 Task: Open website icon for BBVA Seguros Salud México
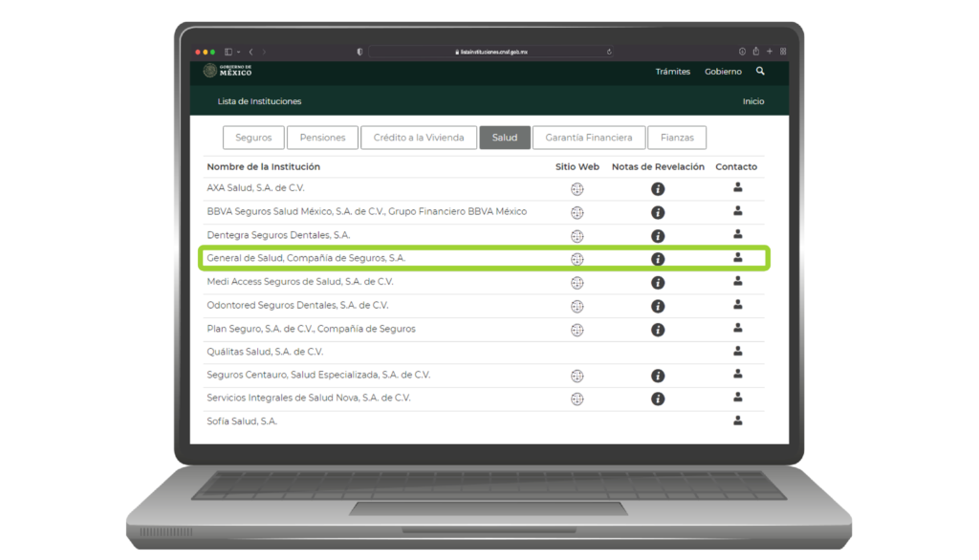click(x=577, y=213)
